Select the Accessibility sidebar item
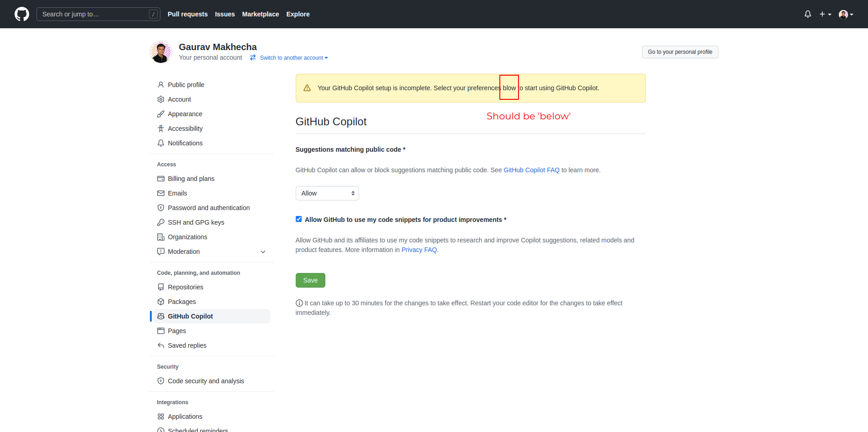 [x=212, y=129]
